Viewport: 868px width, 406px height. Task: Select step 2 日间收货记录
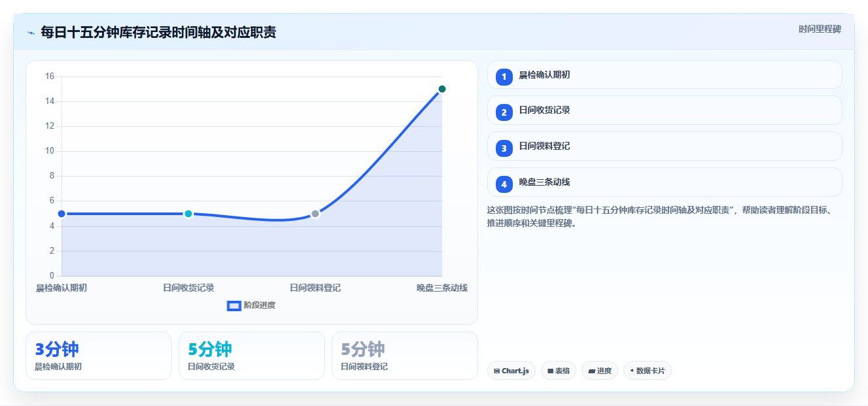point(665,110)
